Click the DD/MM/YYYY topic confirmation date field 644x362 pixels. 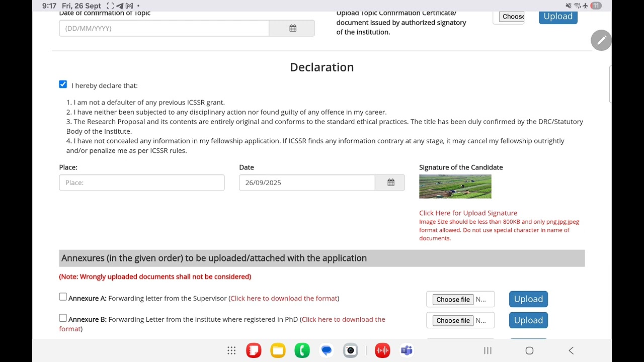pos(164,28)
